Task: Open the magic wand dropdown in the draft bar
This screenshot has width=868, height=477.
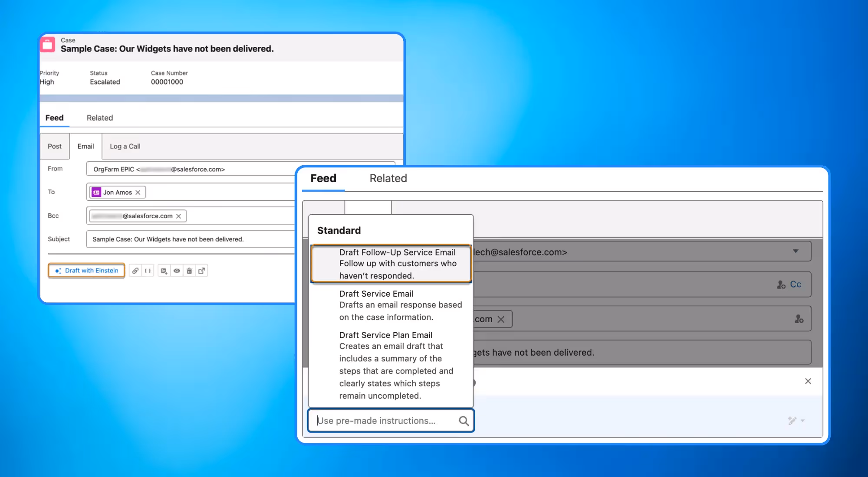Action: 796,421
